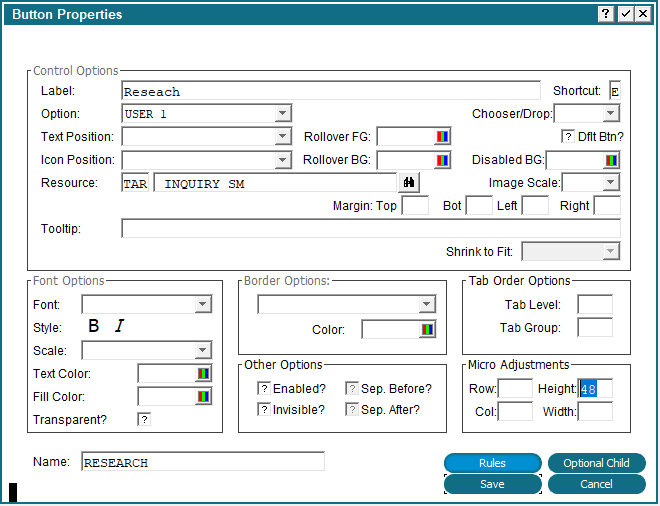Click the Rollover FG value box
The width and height of the screenshot is (660, 506).
coord(406,137)
